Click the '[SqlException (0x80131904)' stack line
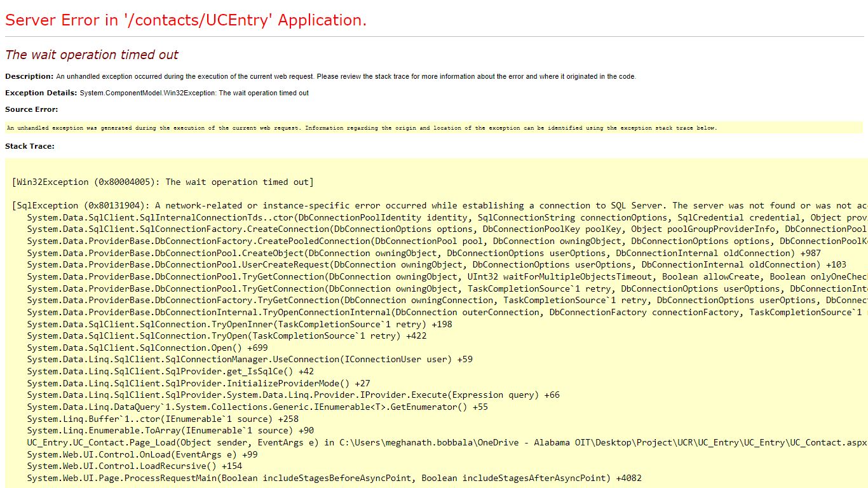The image size is (868, 488). coord(440,206)
